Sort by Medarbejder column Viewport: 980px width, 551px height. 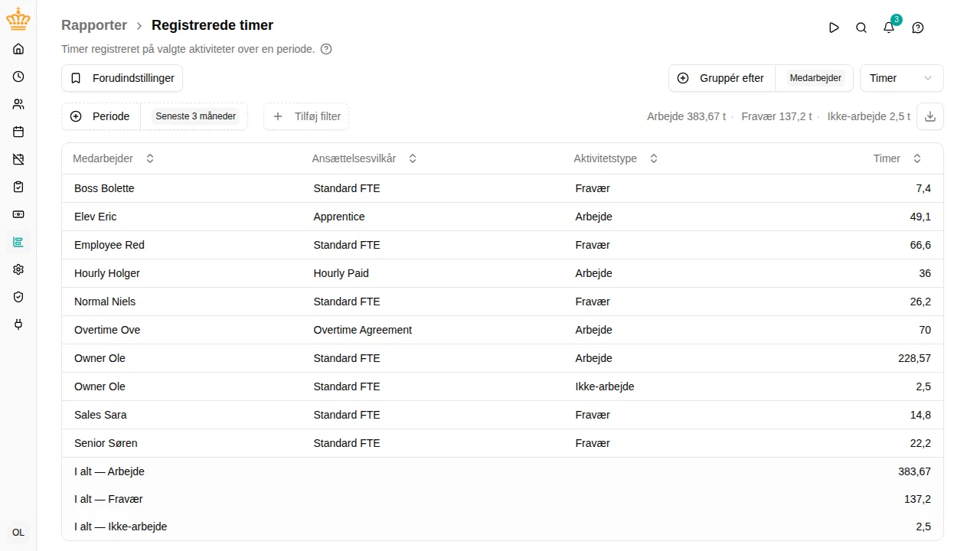coord(113,158)
